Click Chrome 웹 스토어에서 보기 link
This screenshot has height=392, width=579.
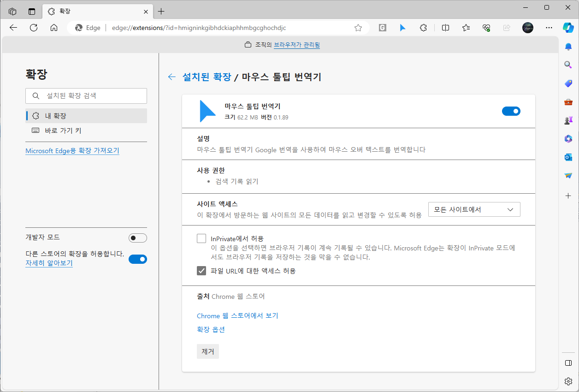[x=237, y=316]
